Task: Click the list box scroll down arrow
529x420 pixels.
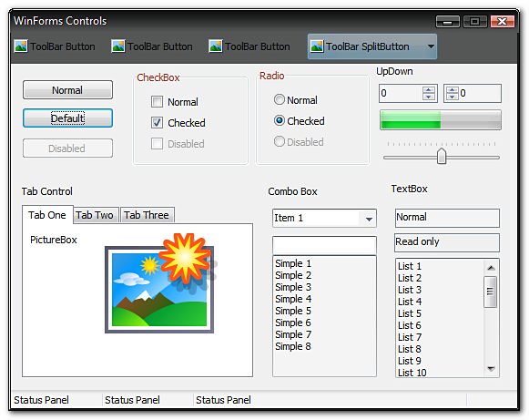Action: 491,369
